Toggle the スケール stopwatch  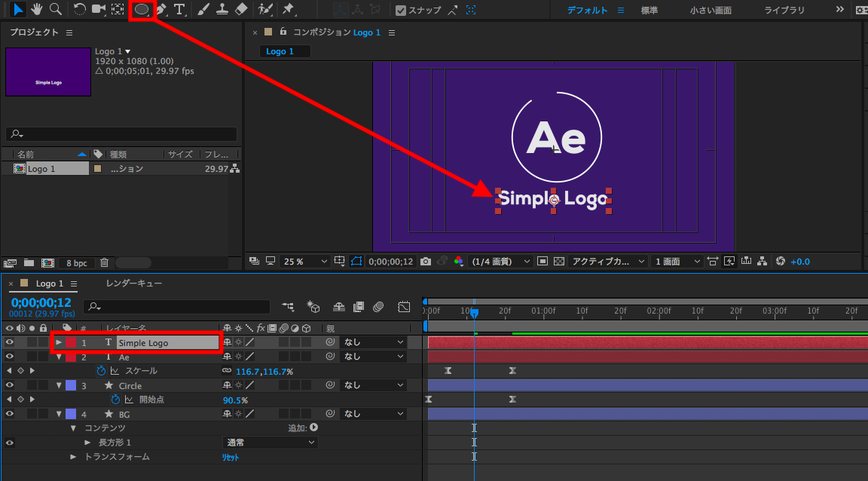[x=101, y=371]
